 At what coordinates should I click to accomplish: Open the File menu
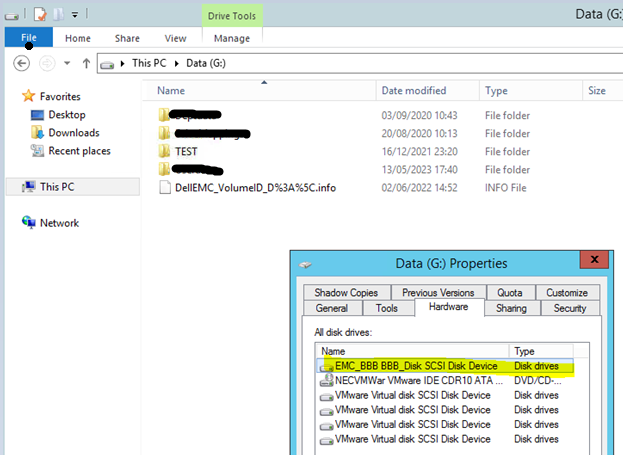[28, 38]
